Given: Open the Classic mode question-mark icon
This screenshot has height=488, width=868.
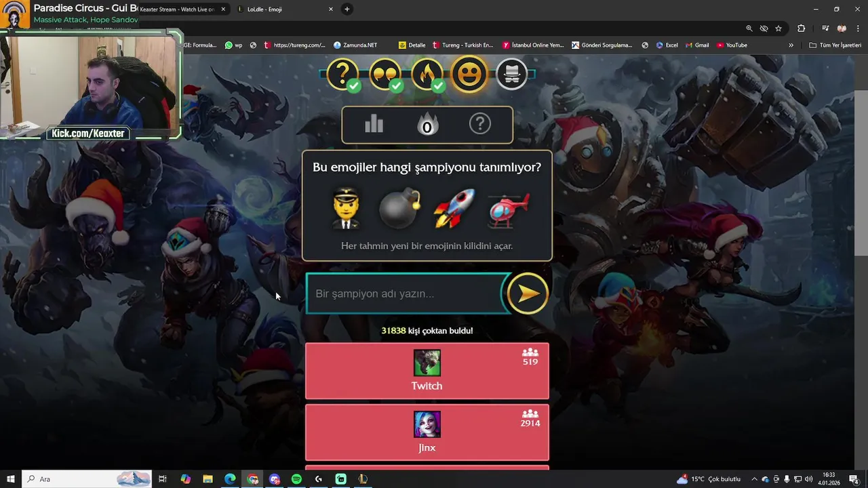Looking at the screenshot, I should (x=342, y=74).
